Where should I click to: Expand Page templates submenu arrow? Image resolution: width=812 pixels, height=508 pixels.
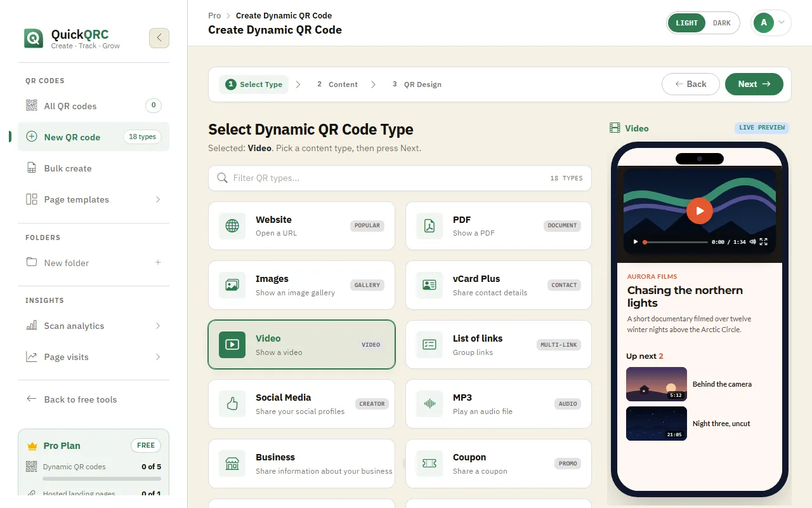158,199
